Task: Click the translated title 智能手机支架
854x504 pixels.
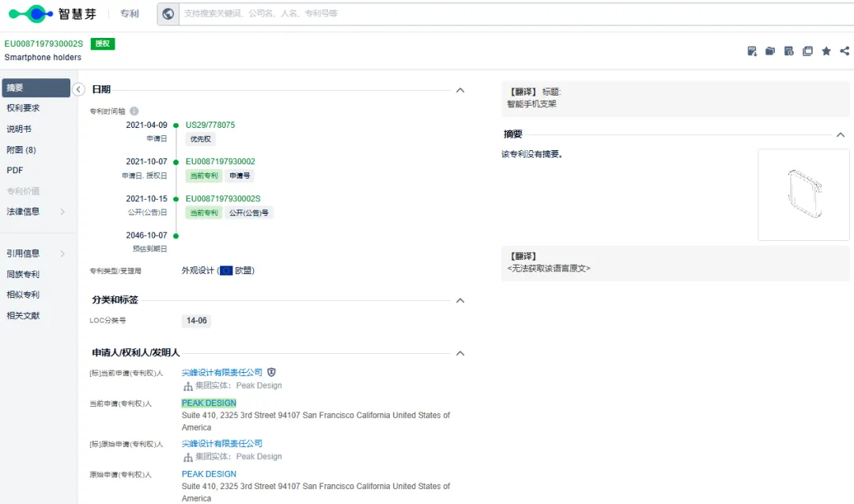Action: click(x=531, y=104)
